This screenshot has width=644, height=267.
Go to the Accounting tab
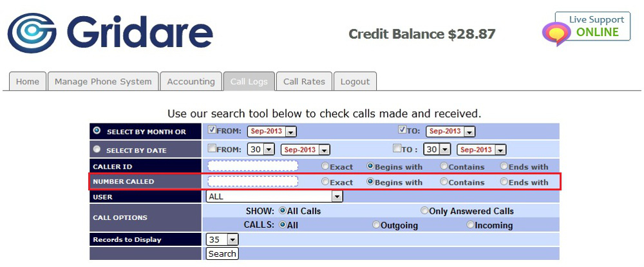(x=191, y=82)
